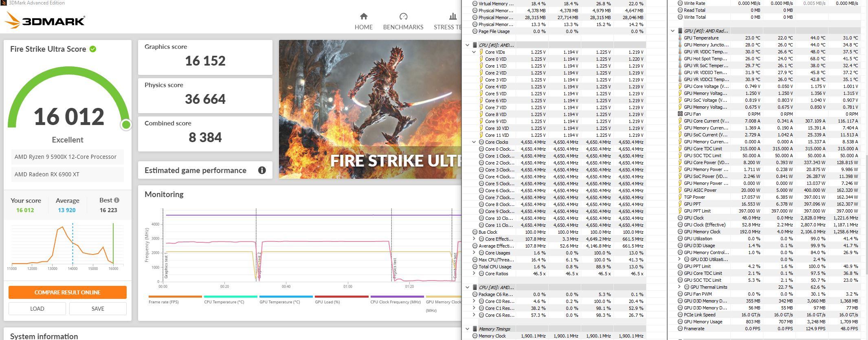
Task: Click the blue GPU Temperature legend bar
Action: 286,296
